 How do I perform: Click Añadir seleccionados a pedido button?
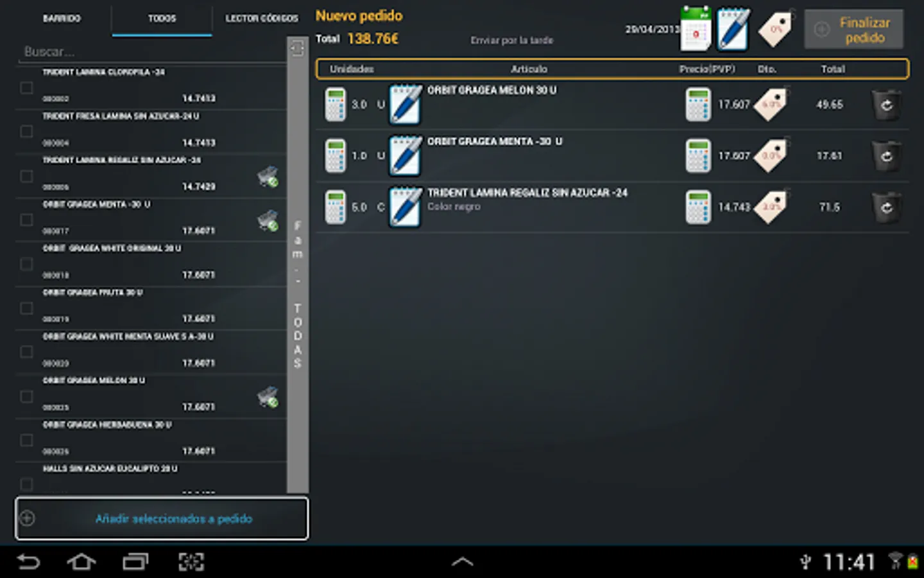coord(162,518)
